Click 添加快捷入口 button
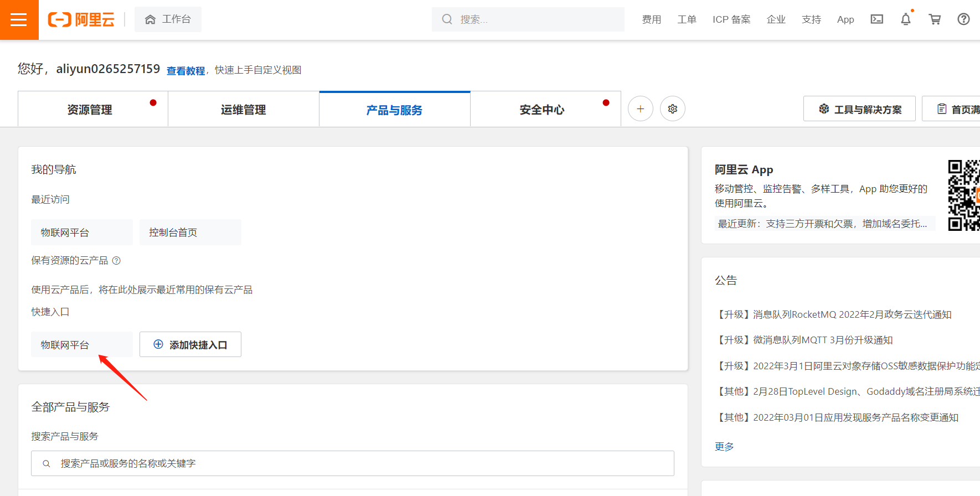 190,344
